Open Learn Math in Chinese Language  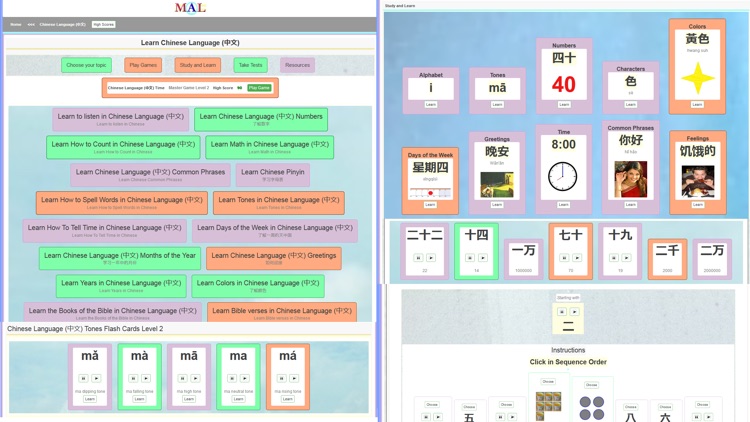pyautogui.click(x=270, y=147)
